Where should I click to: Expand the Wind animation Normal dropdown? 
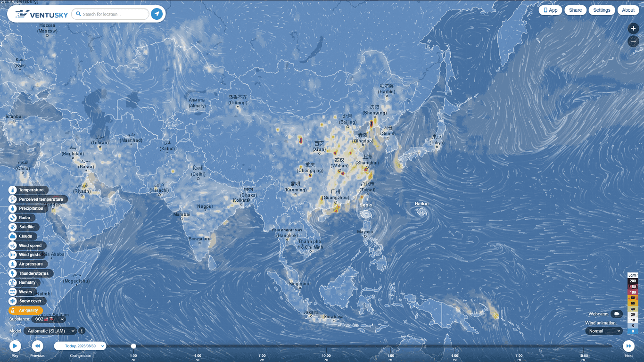[x=603, y=331]
